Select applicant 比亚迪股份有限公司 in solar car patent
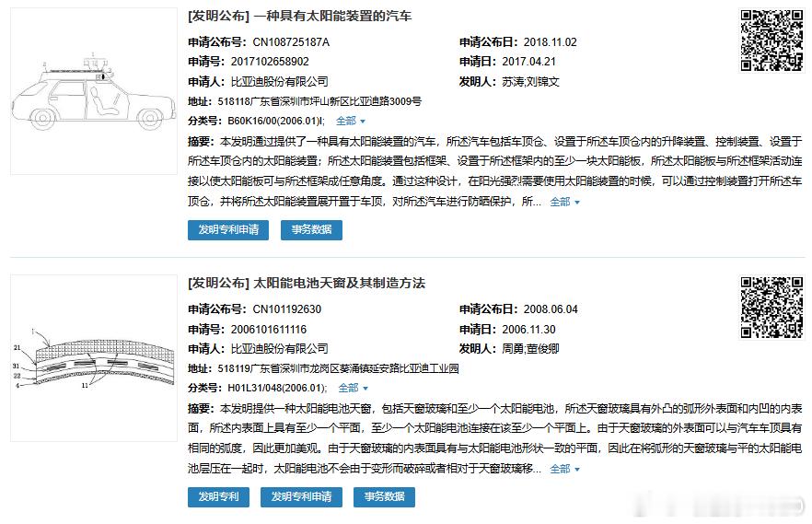Image resolution: width=812 pixels, height=524 pixels. coord(280,82)
